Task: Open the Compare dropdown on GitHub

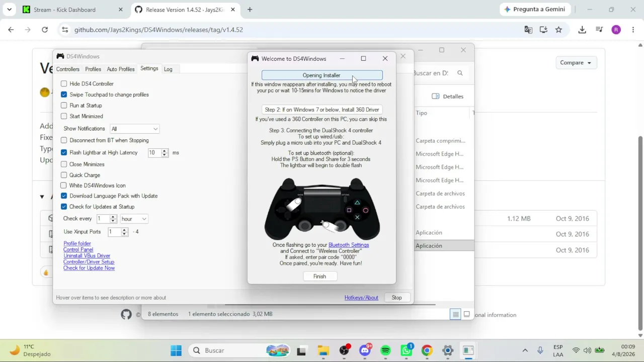Action: coord(576,63)
